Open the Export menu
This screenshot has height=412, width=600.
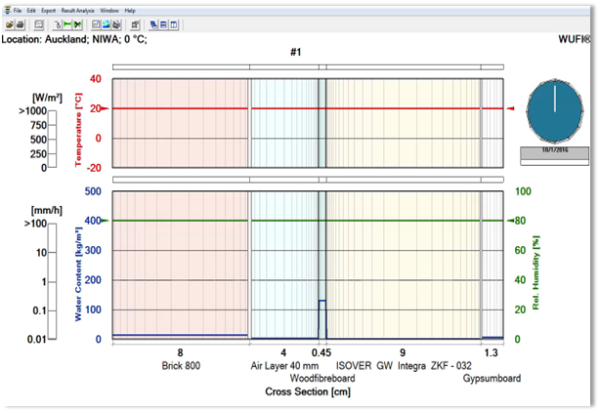point(50,10)
